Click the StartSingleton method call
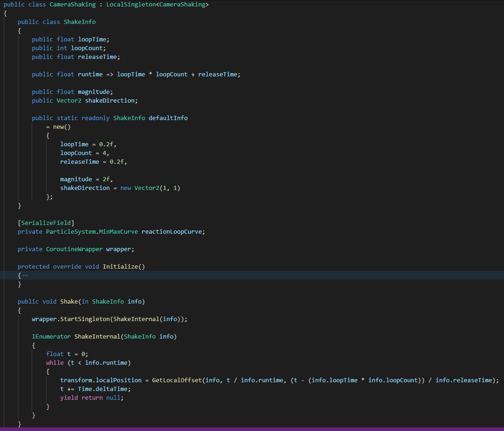This screenshot has width=504, height=431. 85,319
